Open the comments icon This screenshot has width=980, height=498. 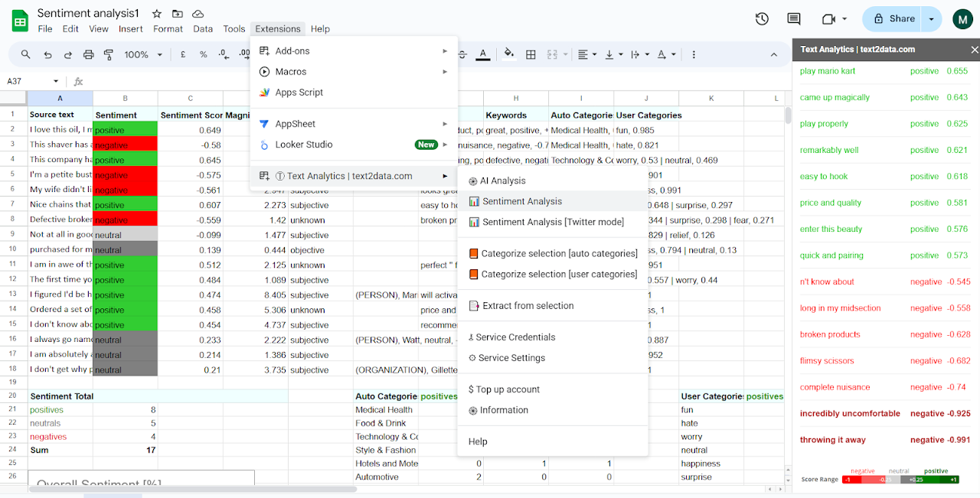pyautogui.click(x=794, y=19)
